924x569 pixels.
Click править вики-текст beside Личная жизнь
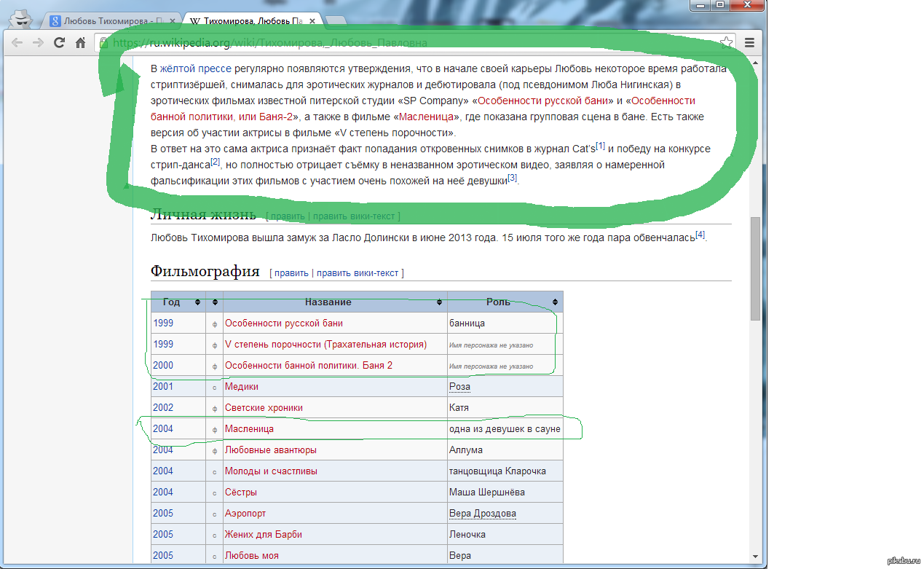click(x=355, y=216)
